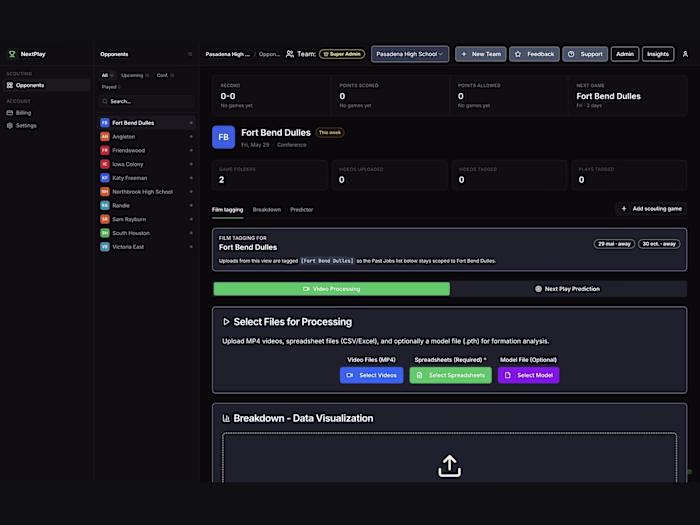Switch to Video Processing mode
700x525 pixels.
point(332,289)
